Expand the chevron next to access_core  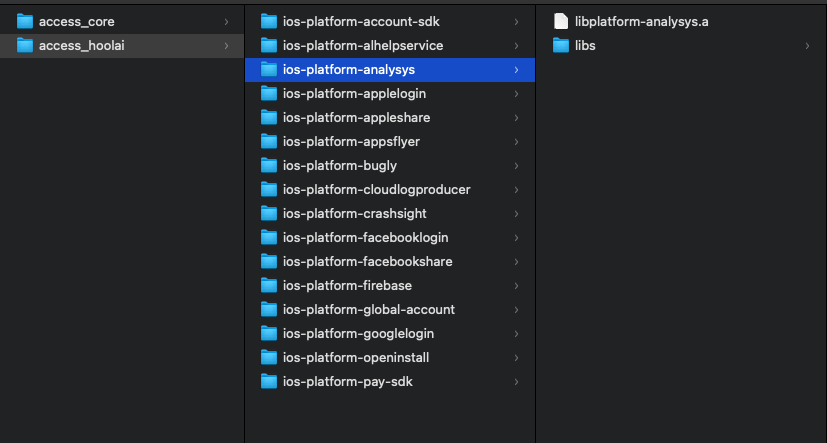tap(226, 22)
